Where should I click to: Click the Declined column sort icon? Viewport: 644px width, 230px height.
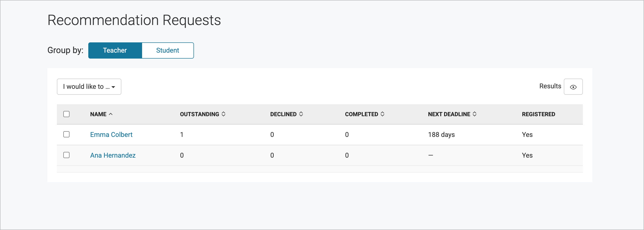301,114
